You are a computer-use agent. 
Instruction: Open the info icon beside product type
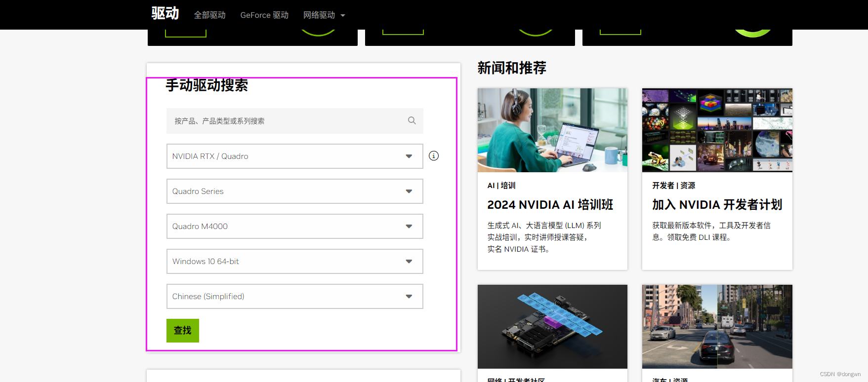click(434, 156)
